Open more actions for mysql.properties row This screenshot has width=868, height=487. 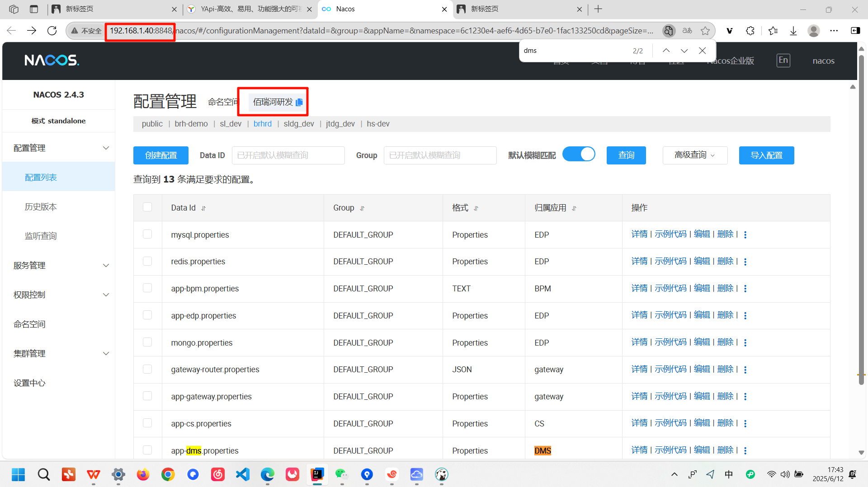coord(745,234)
